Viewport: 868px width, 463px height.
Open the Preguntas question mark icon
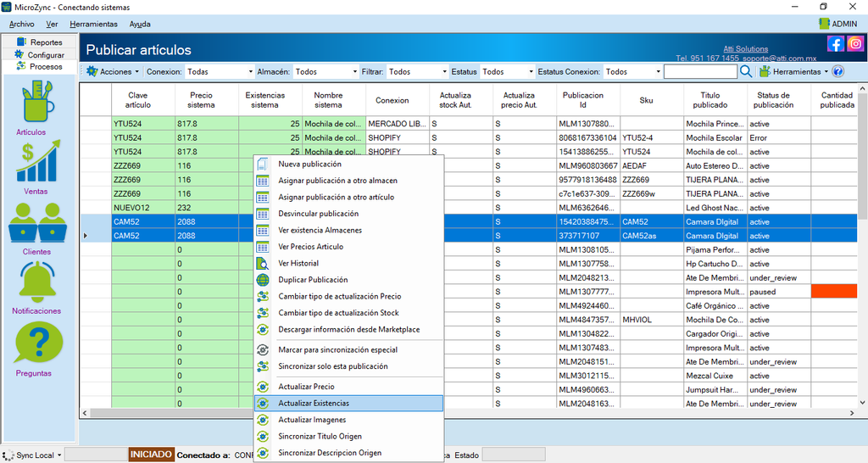pos(39,343)
